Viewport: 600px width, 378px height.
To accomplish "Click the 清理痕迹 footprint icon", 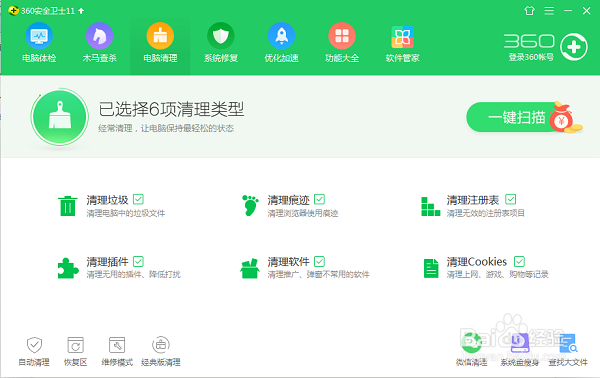I will (x=250, y=205).
